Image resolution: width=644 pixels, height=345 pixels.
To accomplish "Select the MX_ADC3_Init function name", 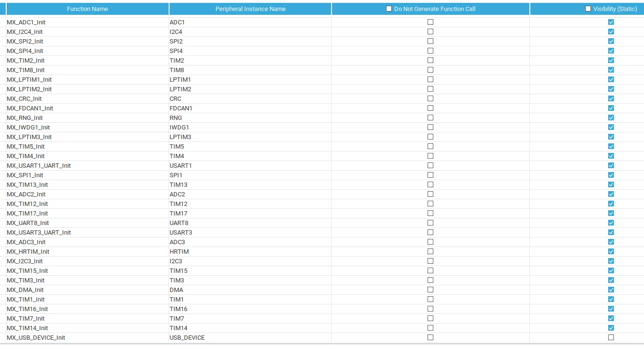I will point(26,242).
